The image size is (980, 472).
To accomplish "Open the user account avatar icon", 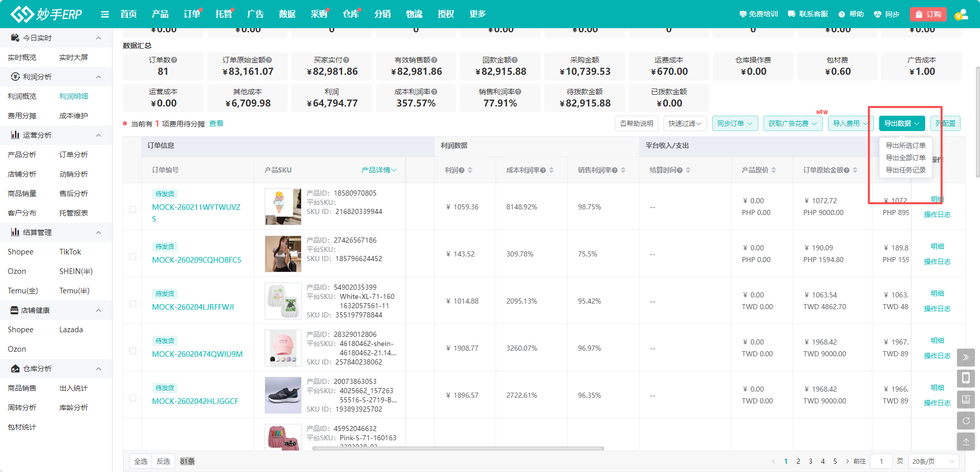I will point(961,14).
